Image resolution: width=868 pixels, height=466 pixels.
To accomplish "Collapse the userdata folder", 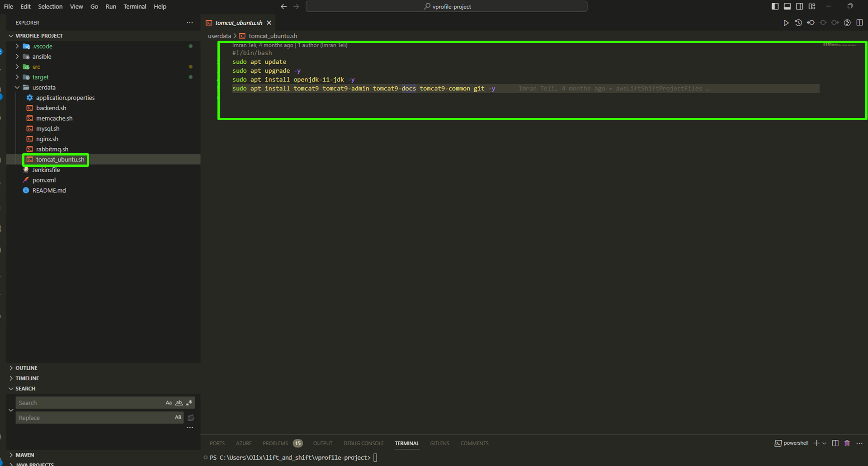I will [17, 87].
